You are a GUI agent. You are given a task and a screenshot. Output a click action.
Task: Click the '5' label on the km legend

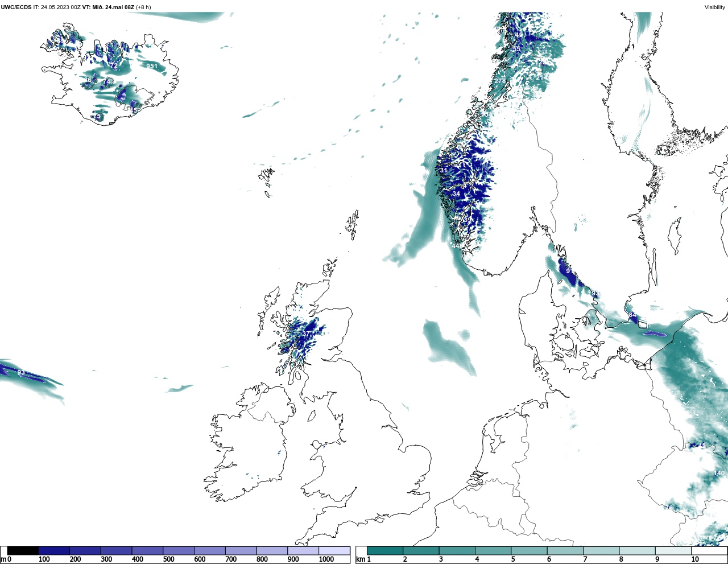pos(512,559)
